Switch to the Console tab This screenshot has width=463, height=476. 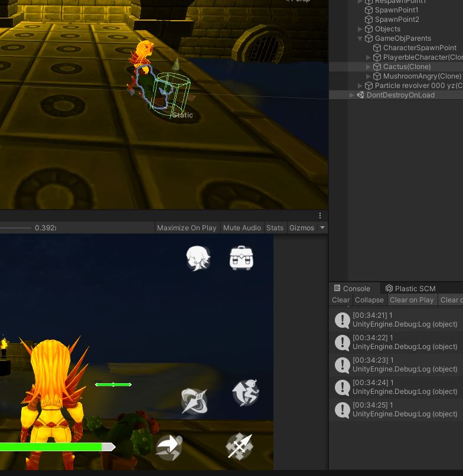coord(354,288)
